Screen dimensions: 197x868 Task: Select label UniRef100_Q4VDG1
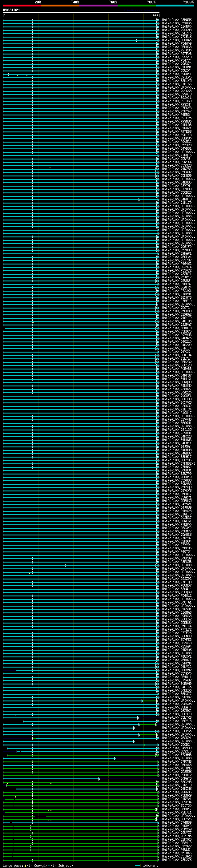point(176,149)
